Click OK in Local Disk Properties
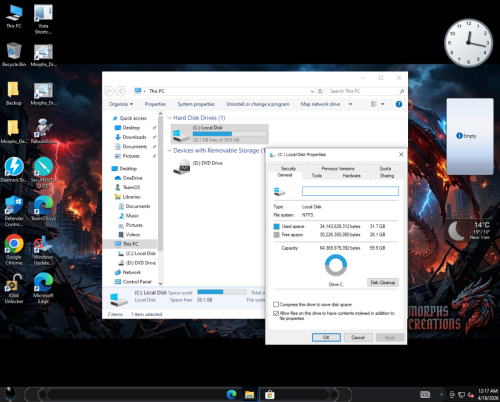This screenshot has width=500, height=402. pyautogui.click(x=326, y=337)
